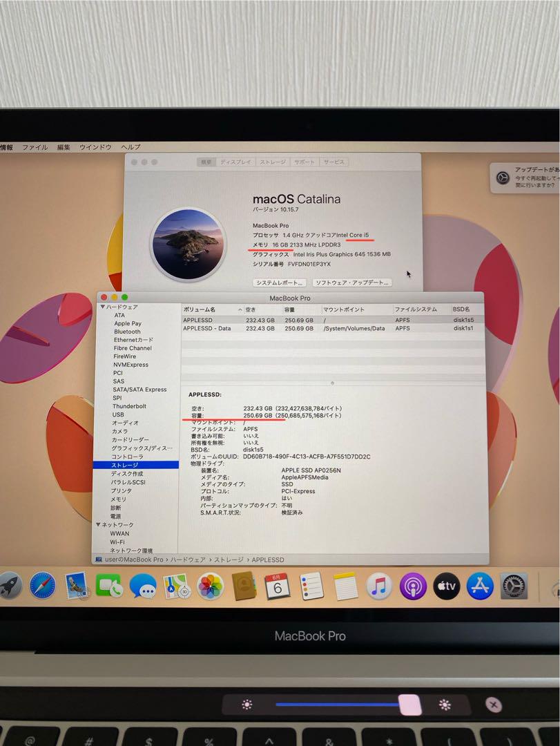This screenshot has width=560, height=746.
Task: Select カメラ in sidebar
Action: [119, 431]
